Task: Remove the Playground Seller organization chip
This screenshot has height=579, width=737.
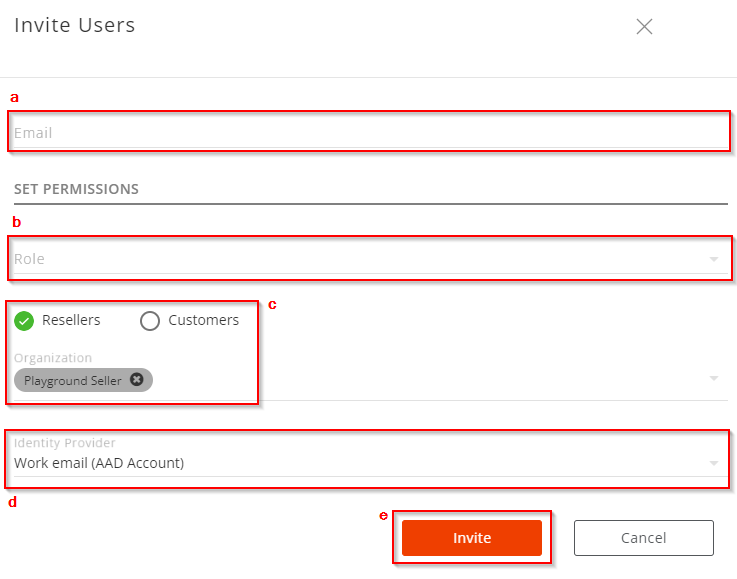Action: [x=137, y=379]
